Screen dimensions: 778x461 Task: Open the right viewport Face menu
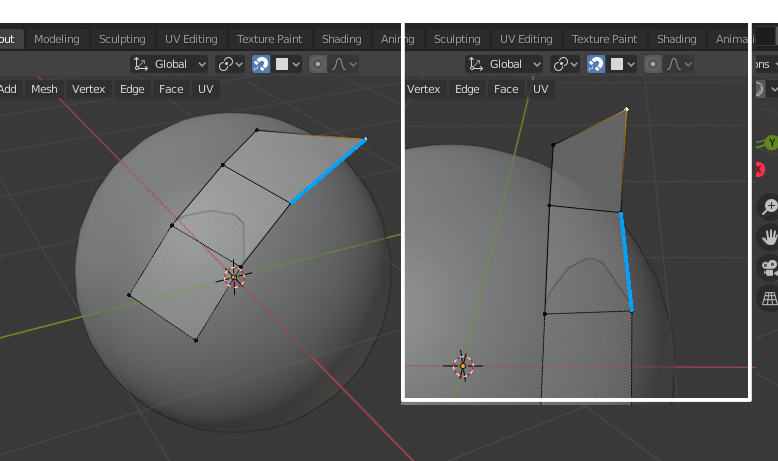[x=506, y=89]
